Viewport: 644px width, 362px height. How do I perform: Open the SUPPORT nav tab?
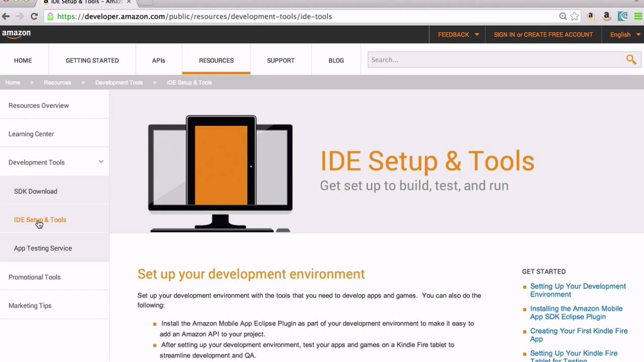tap(281, 60)
